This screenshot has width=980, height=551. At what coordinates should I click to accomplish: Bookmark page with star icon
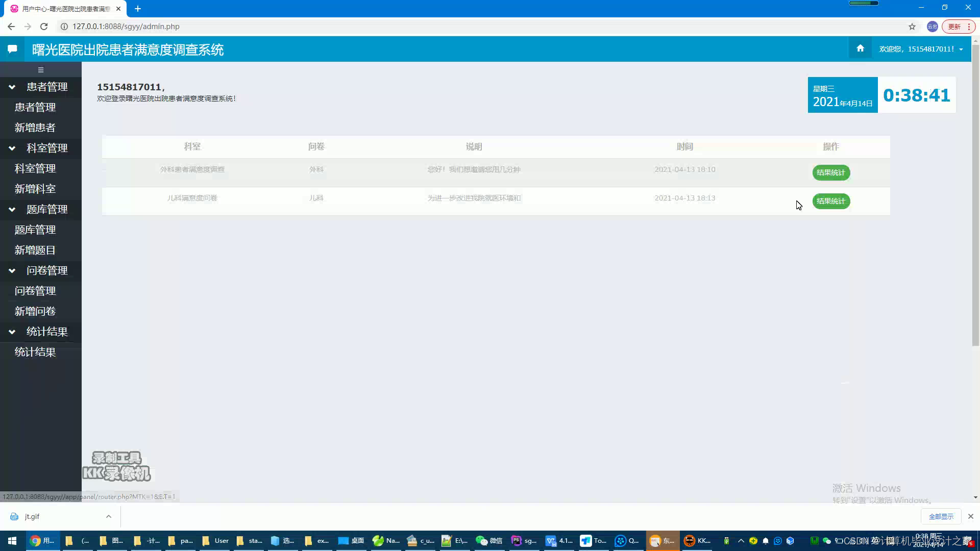pos(912,27)
